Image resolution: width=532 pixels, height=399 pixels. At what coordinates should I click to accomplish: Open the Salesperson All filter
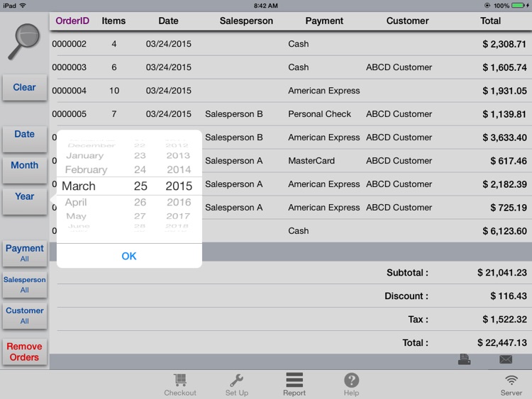(24, 284)
